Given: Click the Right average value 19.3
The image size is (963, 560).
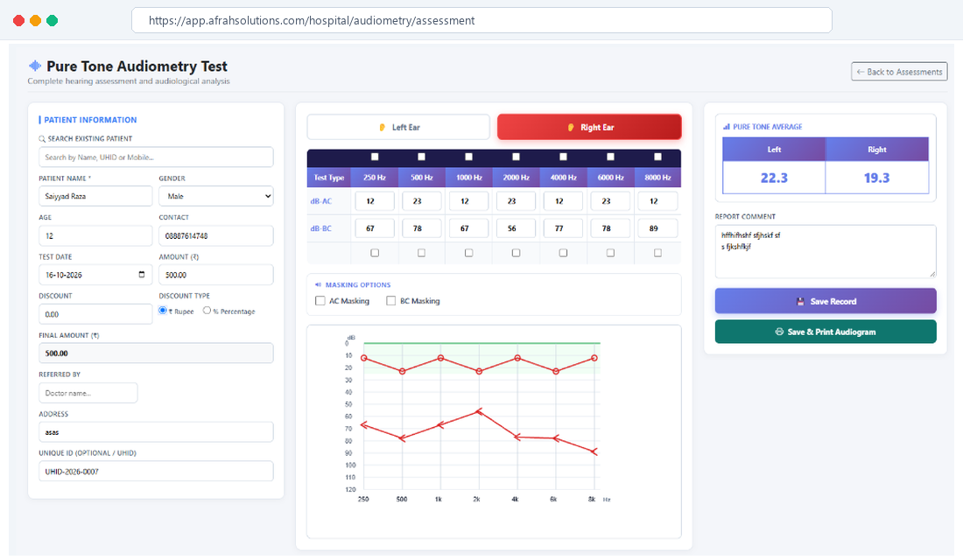Looking at the screenshot, I should click(x=876, y=178).
